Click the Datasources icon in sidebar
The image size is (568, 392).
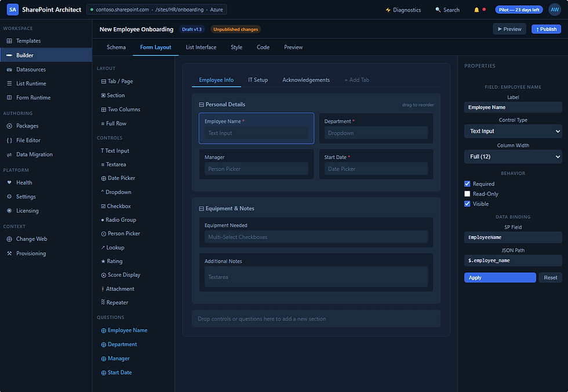pos(9,69)
